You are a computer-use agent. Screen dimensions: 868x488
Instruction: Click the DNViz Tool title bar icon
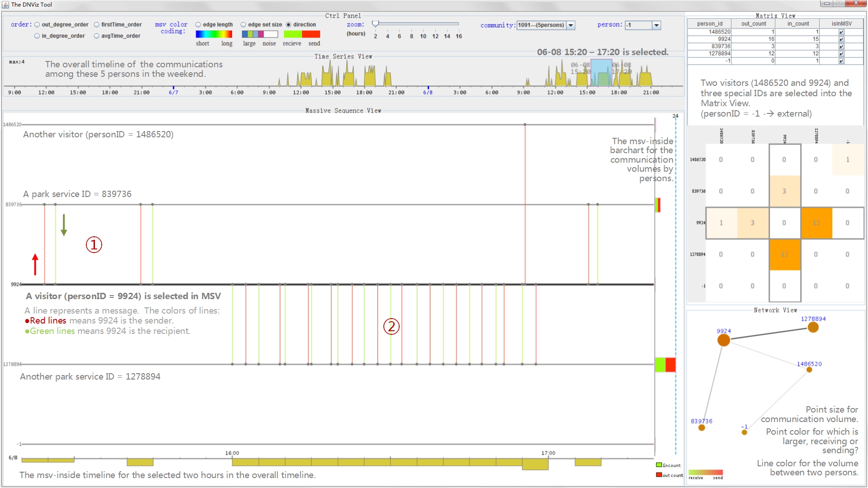(x=5, y=5)
